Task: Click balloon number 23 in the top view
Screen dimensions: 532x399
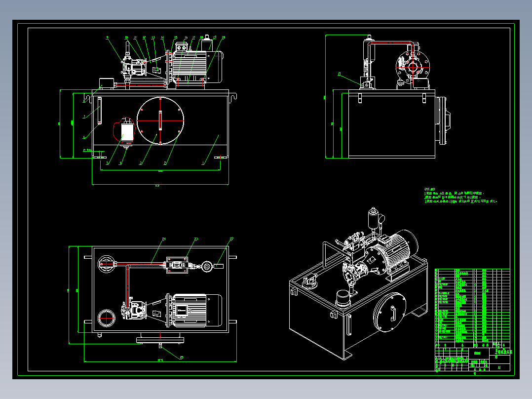Action: pos(196,239)
